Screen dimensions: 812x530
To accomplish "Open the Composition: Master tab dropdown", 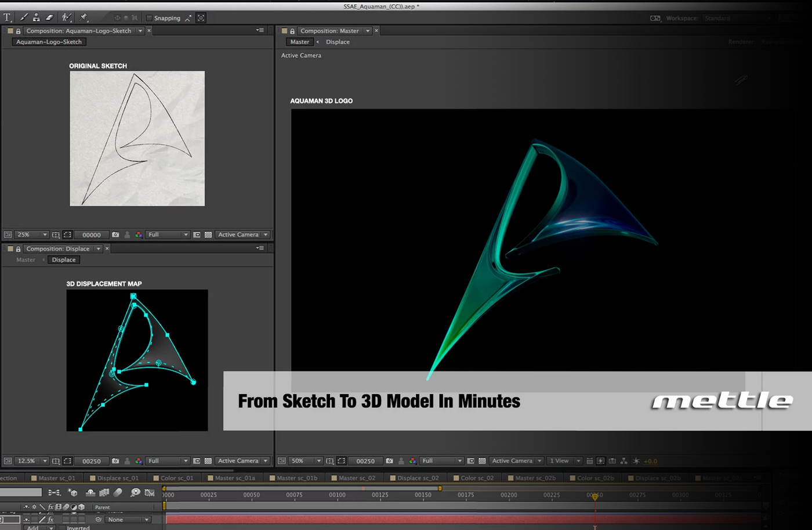I will pyautogui.click(x=368, y=31).
